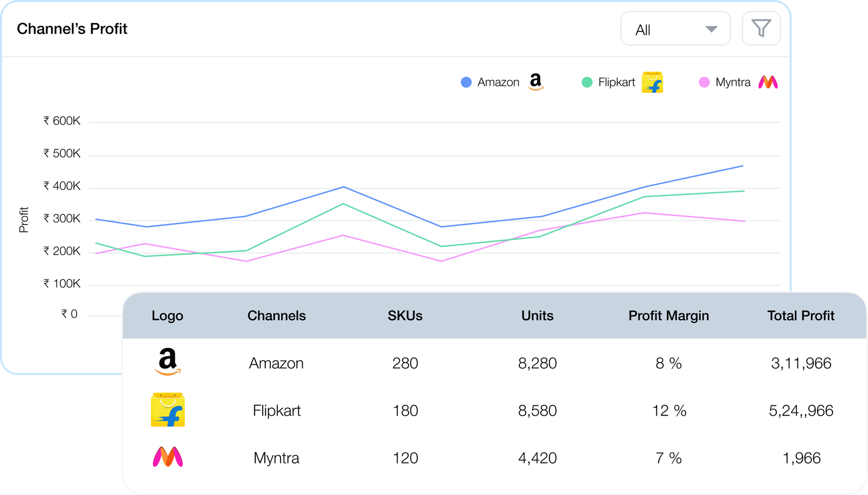Click the Logo column header
This screenshot has width=868, height=495.
point(167,315)
